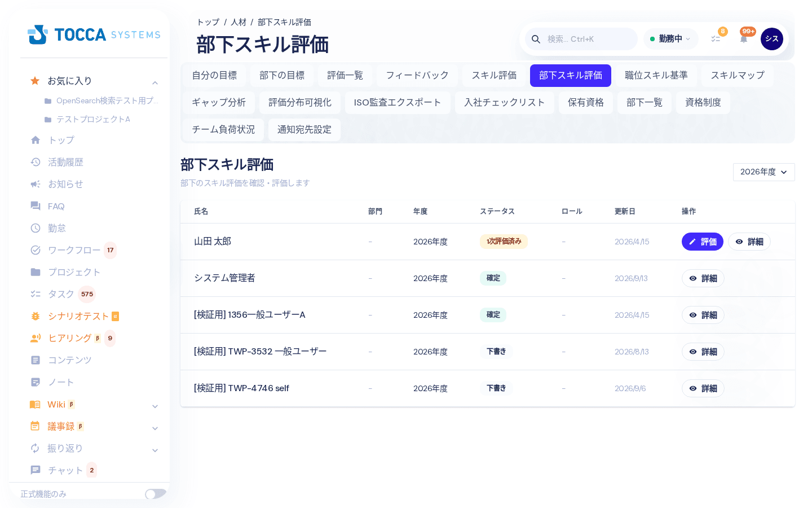
Task: Expand the Wiki submenu chevron
Action: 155,406
